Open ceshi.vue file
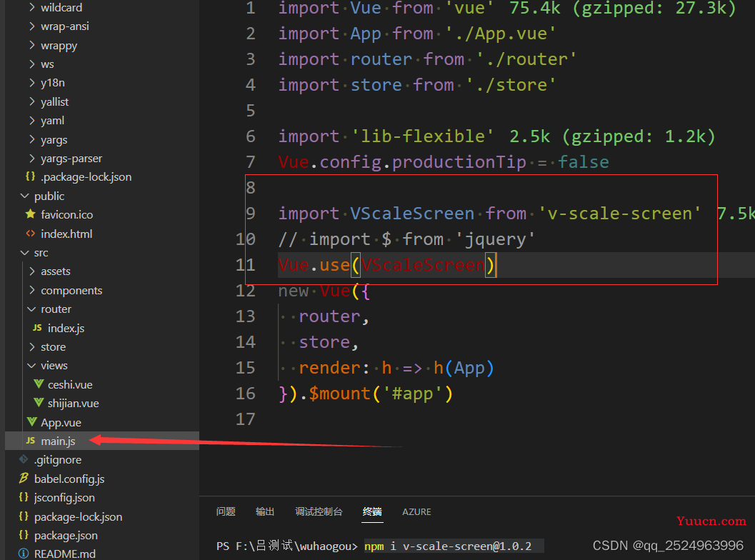755x560 pixels. [70, 385]
